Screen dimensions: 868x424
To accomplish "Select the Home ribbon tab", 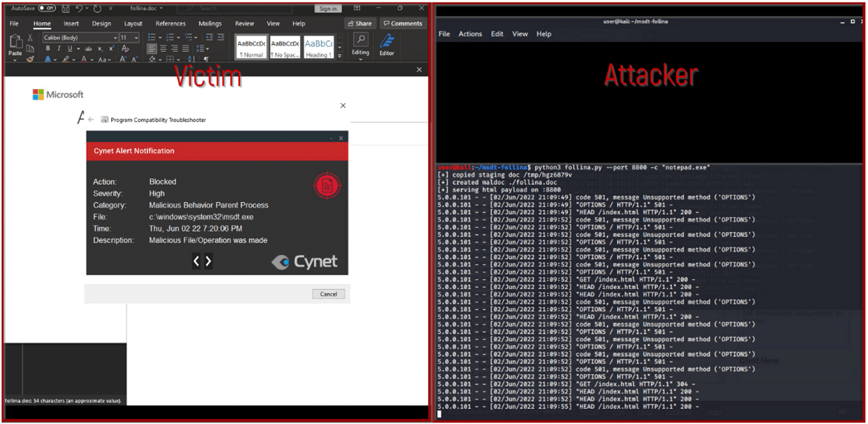I will click(42, 24).
